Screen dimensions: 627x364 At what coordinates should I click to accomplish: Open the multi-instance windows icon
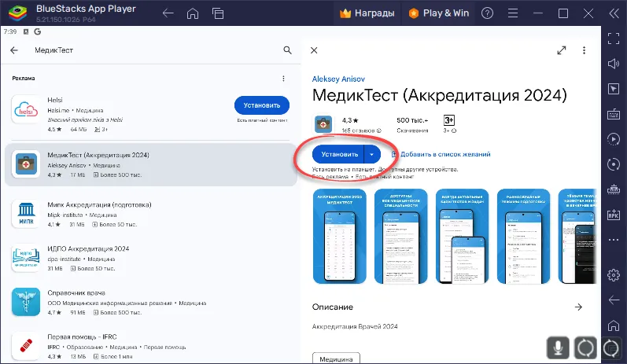(x=218, y=13)
